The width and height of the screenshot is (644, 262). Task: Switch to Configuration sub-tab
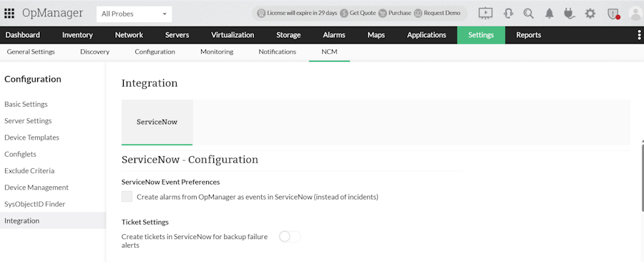click(155, 52)
